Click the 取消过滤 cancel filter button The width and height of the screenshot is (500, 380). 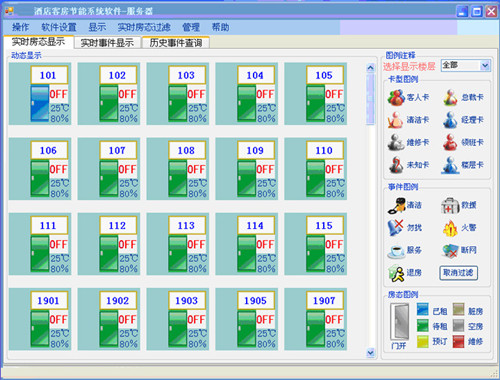tap(458, 273)
